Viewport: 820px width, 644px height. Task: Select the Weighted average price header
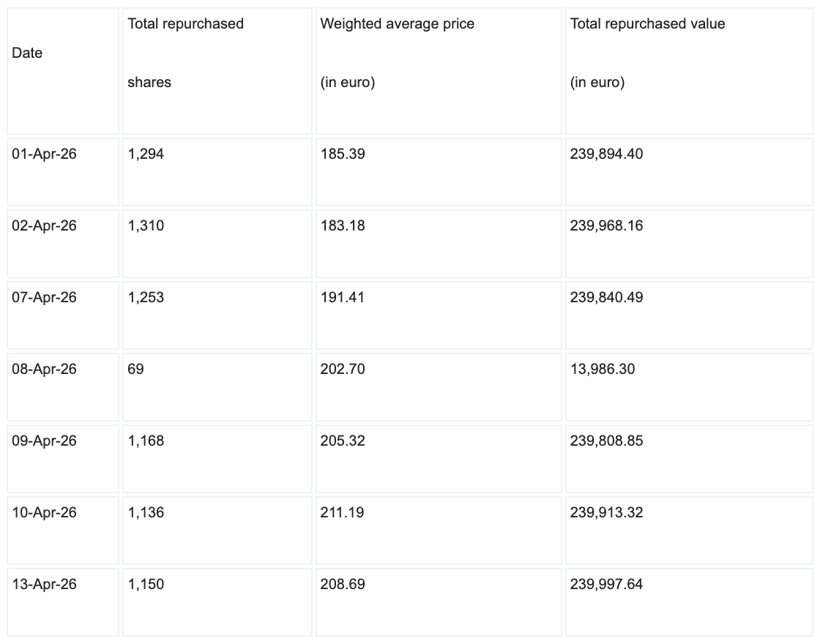click(x=439, y=71)
